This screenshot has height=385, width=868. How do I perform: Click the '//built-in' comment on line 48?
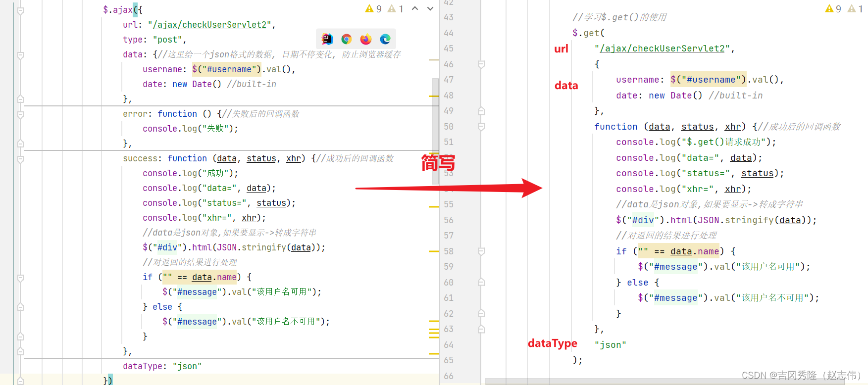point(736,96)
